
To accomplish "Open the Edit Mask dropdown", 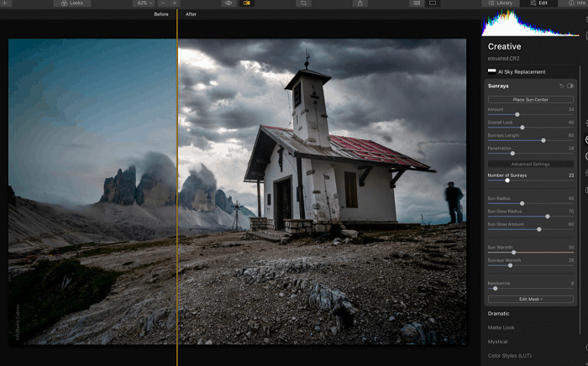I will click(x=531, y=300).
